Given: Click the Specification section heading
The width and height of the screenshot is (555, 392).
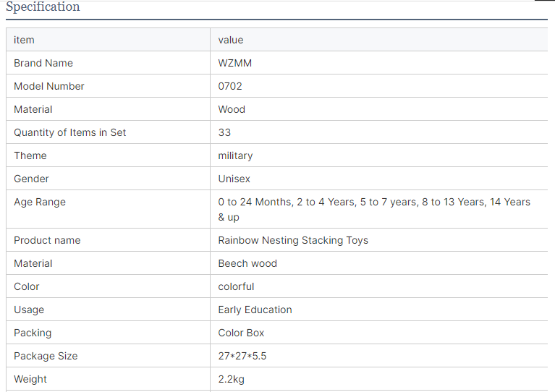Looking at the screenshot, I should (43, 7).
